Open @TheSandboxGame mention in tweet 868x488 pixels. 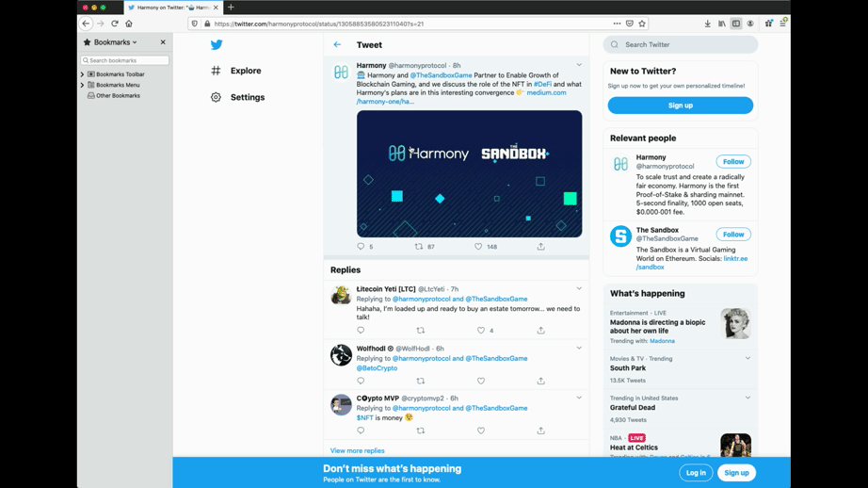(442, 75)
